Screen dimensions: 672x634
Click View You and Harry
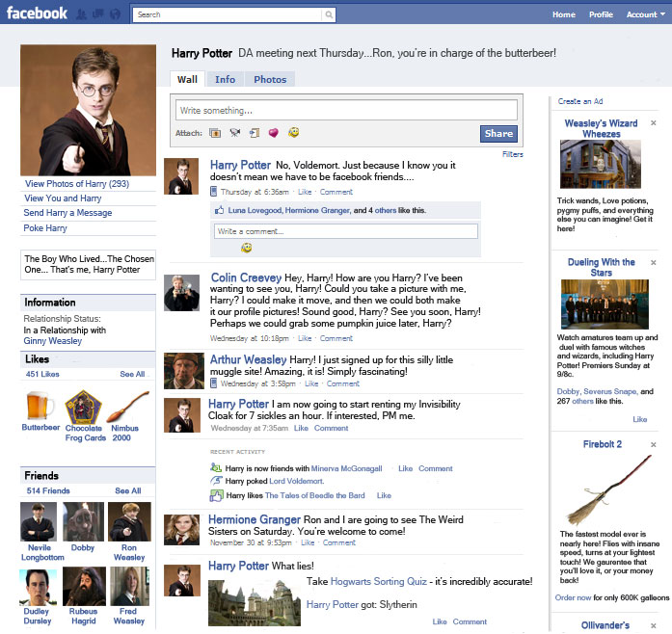point(63,198)
